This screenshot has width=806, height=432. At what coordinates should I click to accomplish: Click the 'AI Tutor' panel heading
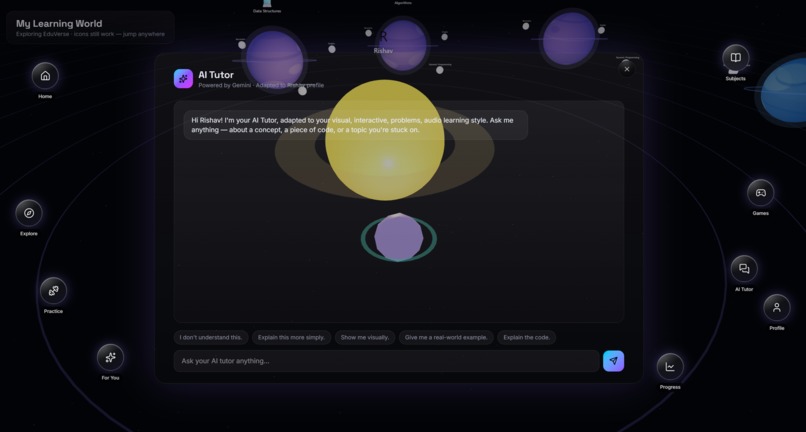[216, 75]
